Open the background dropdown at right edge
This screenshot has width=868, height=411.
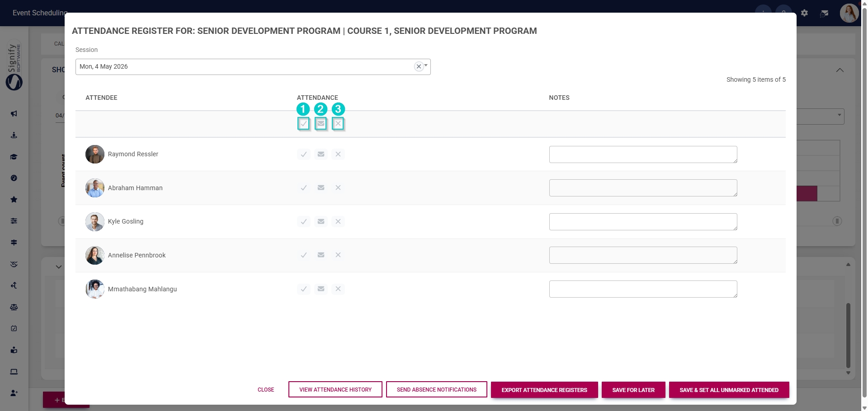(839, 115)
